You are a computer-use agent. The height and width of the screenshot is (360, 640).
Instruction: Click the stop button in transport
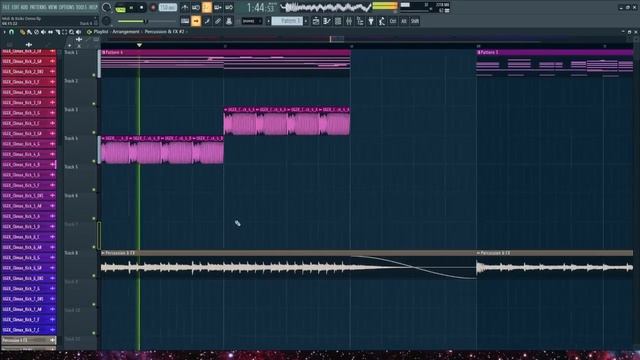coord(142,8)
